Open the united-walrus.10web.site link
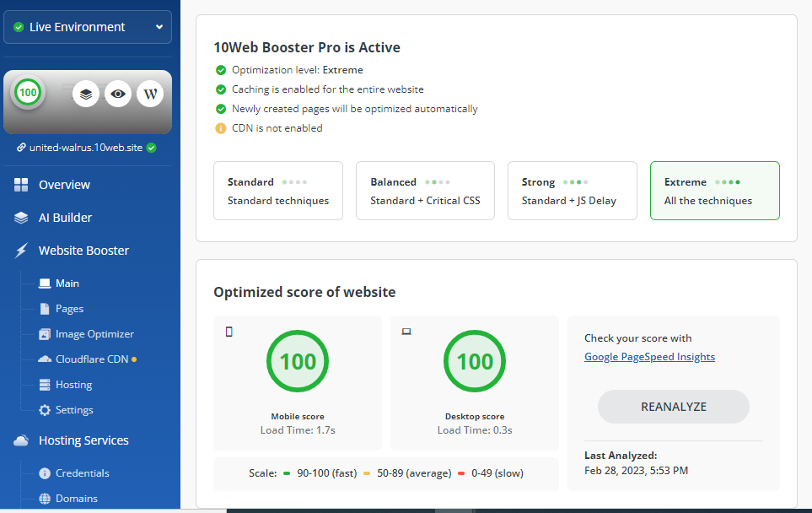The image size is (812, 513). [86, 148]
